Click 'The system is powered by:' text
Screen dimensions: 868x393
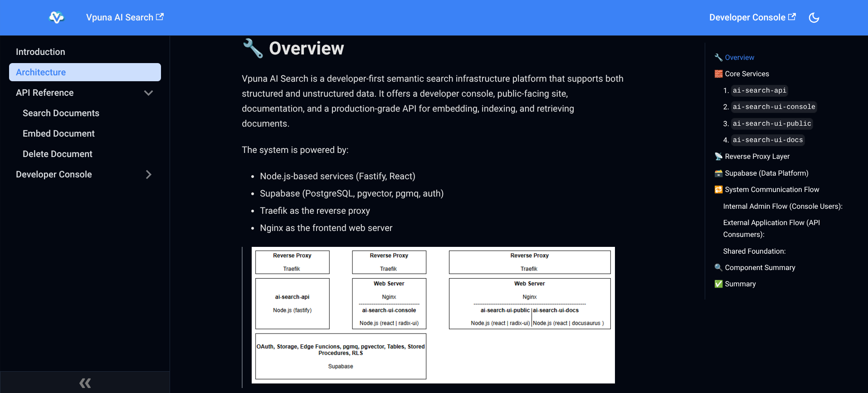click(295, 150)
